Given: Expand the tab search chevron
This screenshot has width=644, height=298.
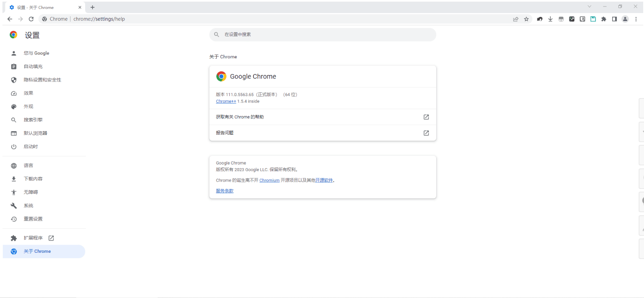Looking at the screenshot, I should [x=589, y=7].
